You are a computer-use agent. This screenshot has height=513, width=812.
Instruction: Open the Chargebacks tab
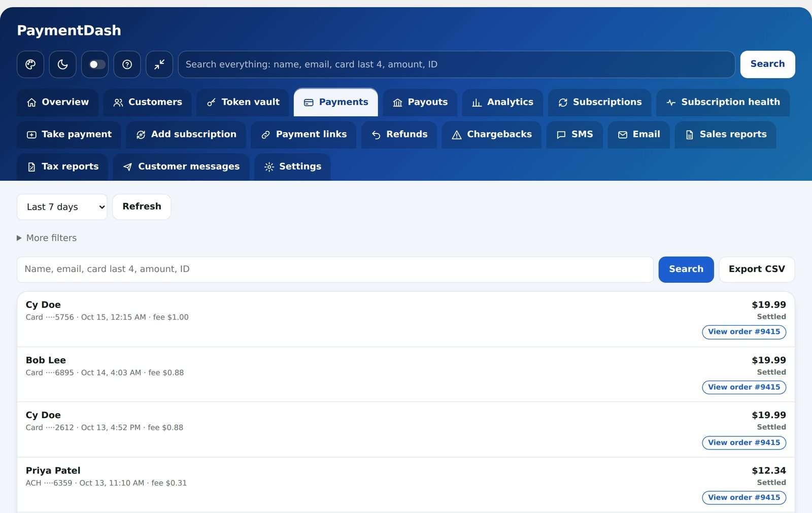(492, 135)
